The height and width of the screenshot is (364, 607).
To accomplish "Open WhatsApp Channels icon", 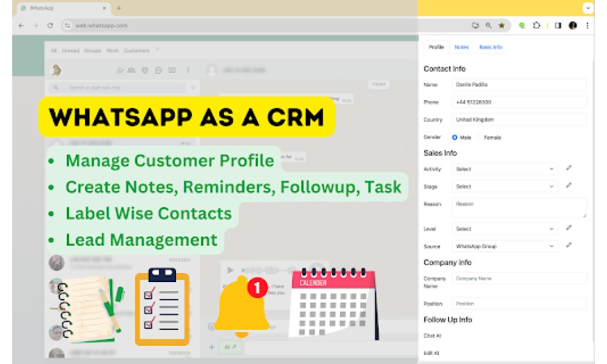I will point(158,70).
